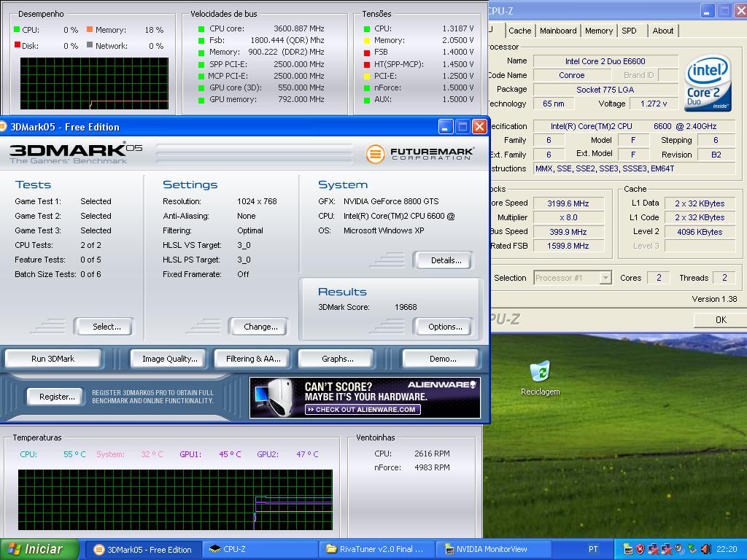Click the Resolution value 1024 x 768
This screenshot has height=560, width=747.
(x=257, y=201)
